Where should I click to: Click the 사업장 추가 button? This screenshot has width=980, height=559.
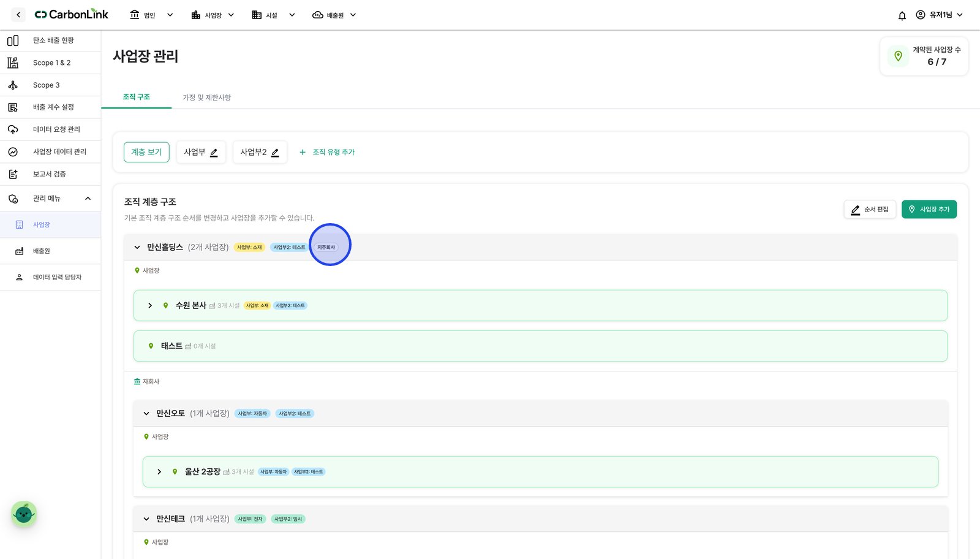(929, 210)
